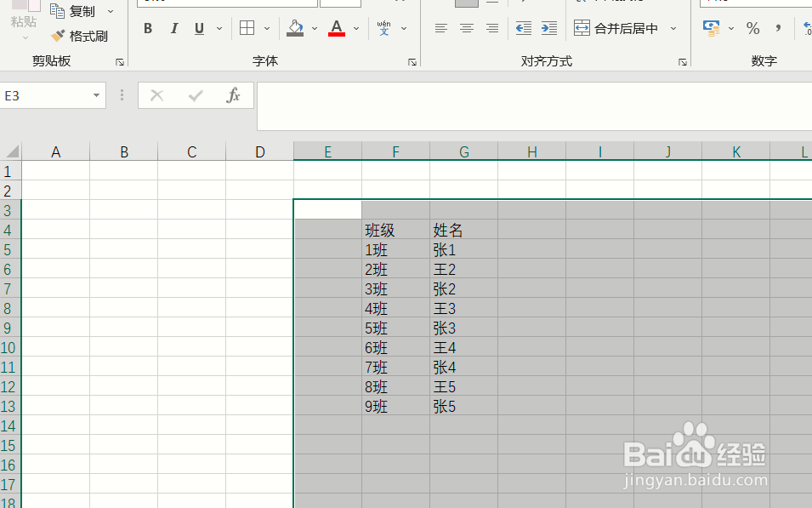The height and width of the screenshot is (508, 812).
Task: Select center text alignment
Action: tap(466, 28)
